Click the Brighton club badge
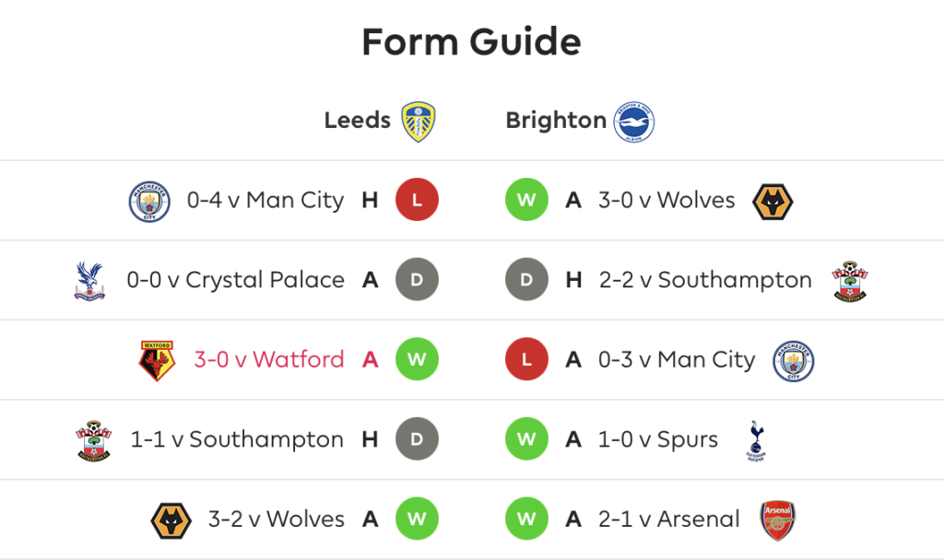Image resolution: width=944 pixels, height=560 pixels. [x=634, y=122]
